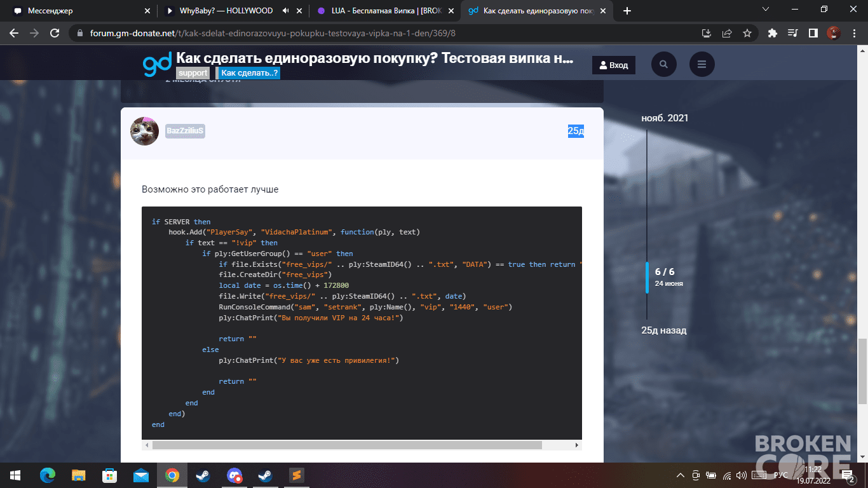Screen dimensions: 868x488
Task: Open the tab search dropdown arrow
Action: pos(766,10)
